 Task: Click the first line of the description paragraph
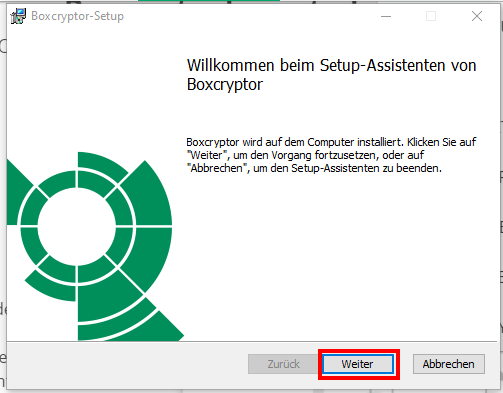point(331,142)
